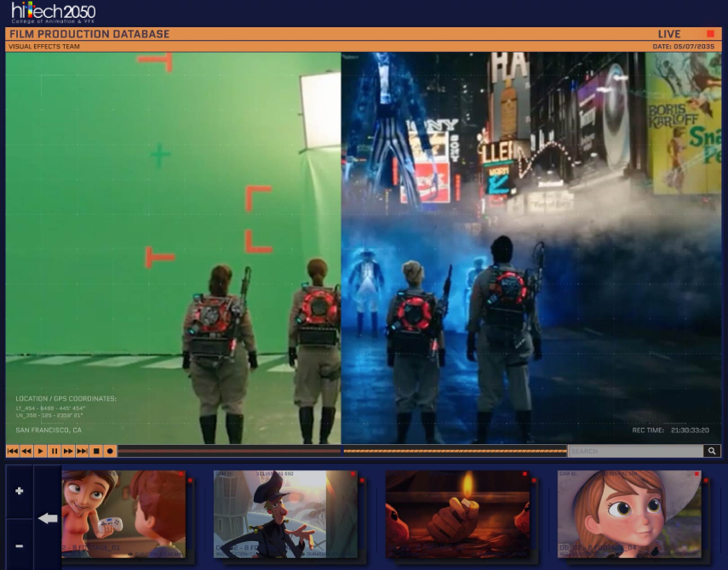Stop playback with the square button

[x=96, y=451]
